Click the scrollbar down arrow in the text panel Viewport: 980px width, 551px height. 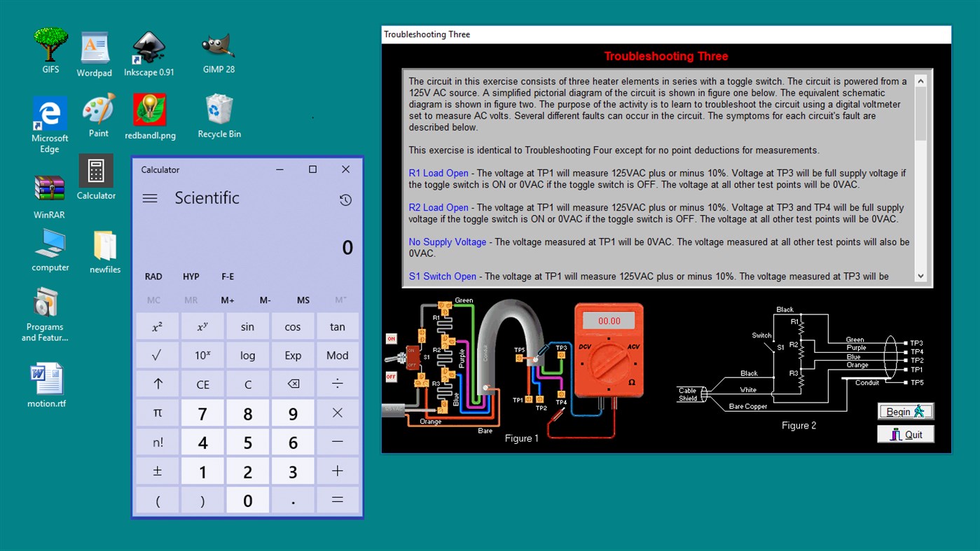coord(920,276)
